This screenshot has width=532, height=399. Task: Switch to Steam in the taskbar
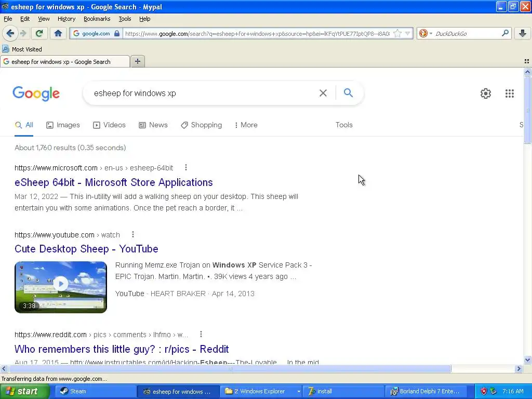pyautogui.click(x=95, y=391)
